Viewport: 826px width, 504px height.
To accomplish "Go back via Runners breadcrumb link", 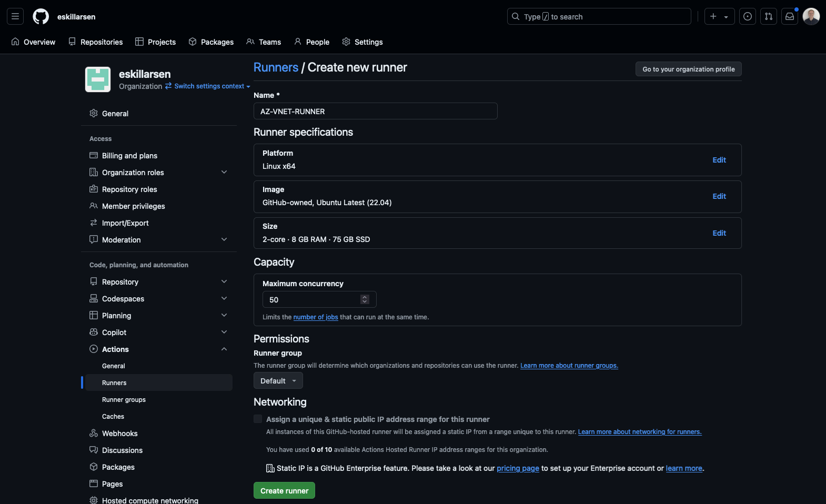I will (276, 67).
